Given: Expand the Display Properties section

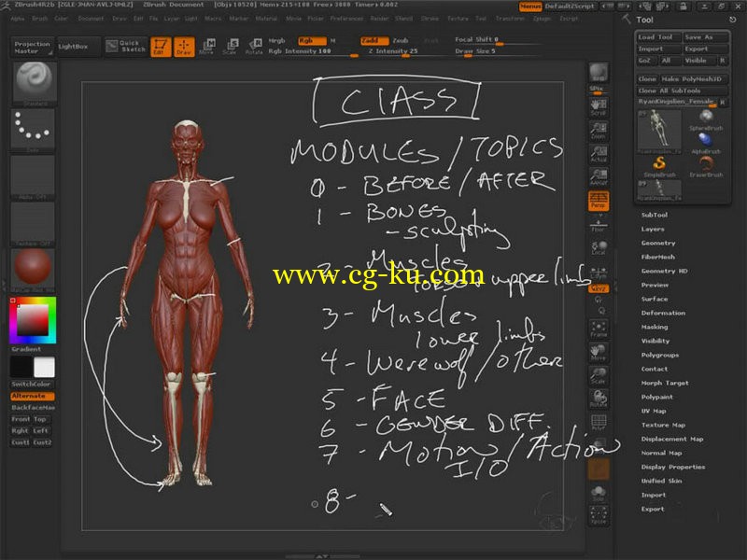Looking at the screenshot, I should click(672, 468).
